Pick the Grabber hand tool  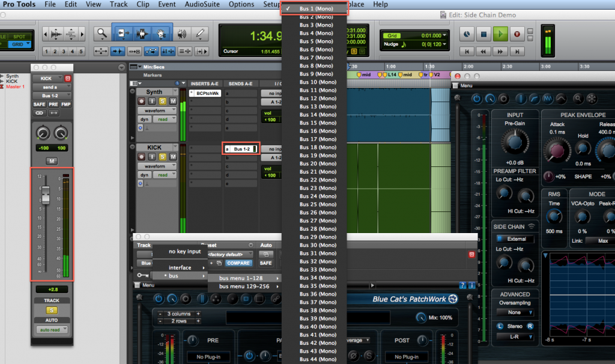[161, 34]
